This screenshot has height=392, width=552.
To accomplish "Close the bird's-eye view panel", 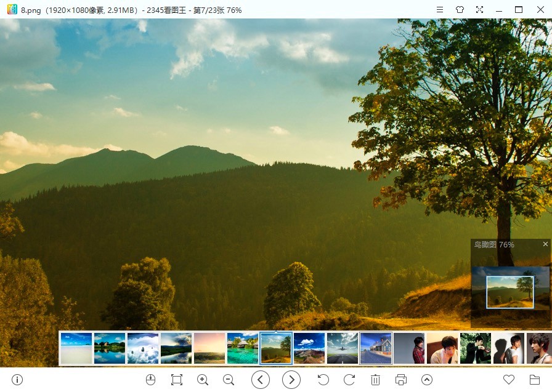I will 545,244.
